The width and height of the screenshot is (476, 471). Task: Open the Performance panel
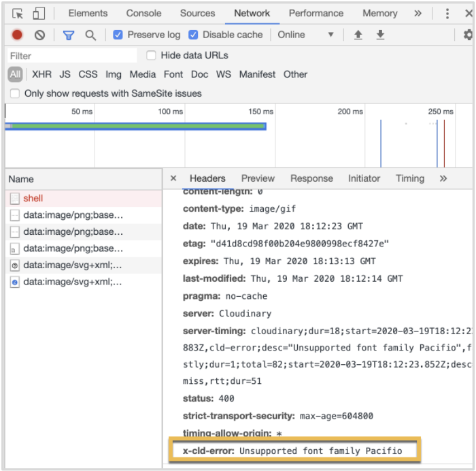tap(316, 14)
